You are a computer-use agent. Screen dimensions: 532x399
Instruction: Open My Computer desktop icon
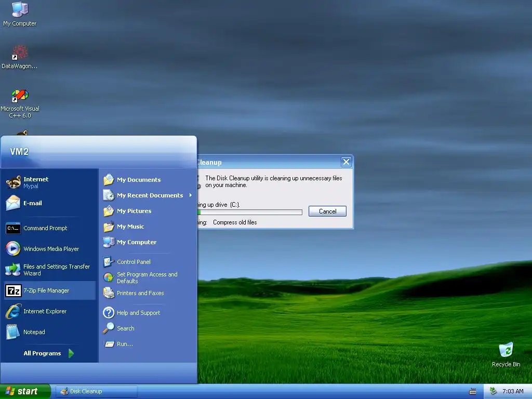pos(20,14)
